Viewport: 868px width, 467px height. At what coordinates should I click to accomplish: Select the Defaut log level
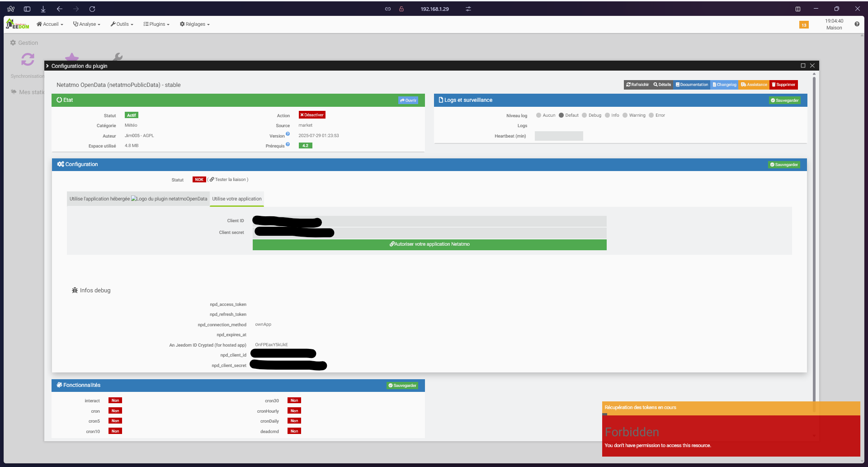coord(561,115)
